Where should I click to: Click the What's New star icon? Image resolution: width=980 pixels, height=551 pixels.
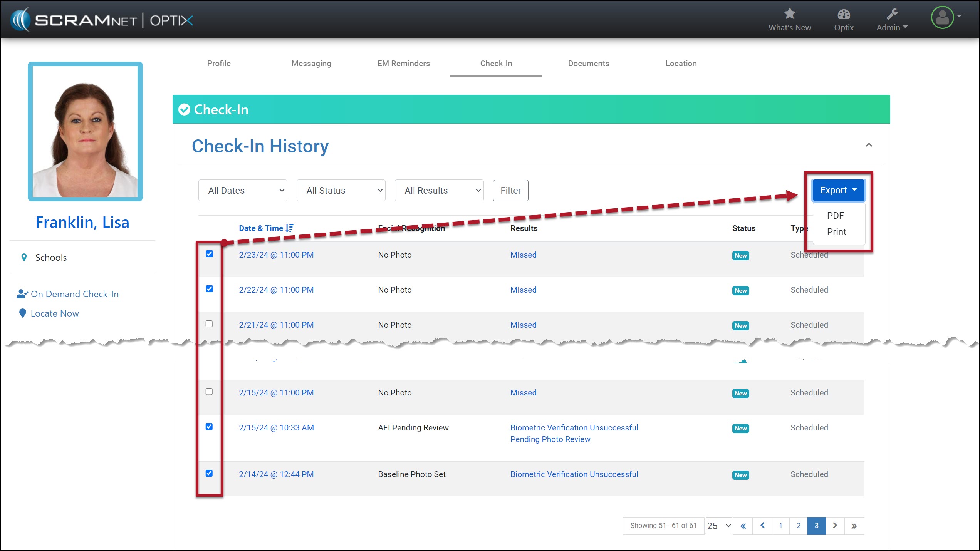(789, 14)
